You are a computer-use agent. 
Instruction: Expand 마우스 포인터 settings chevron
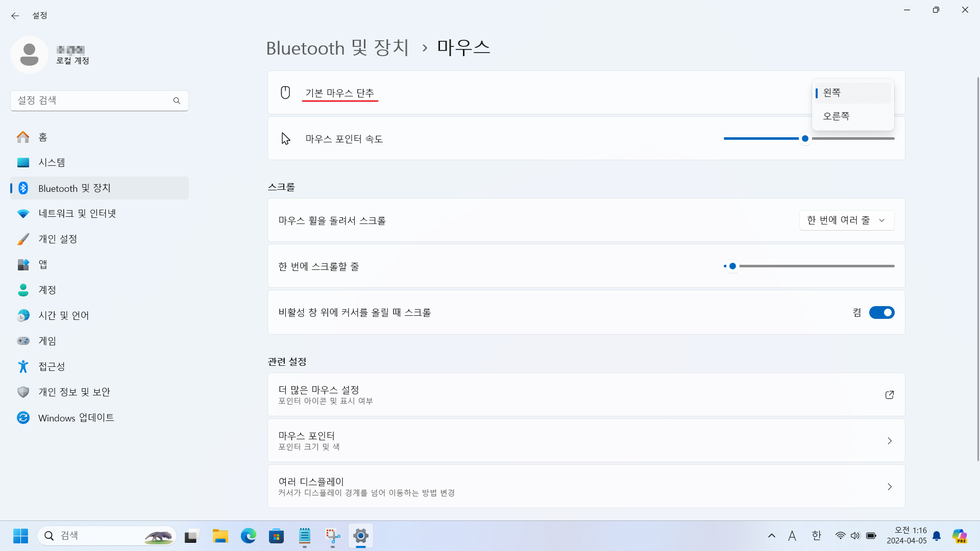[x=889, y=441]
